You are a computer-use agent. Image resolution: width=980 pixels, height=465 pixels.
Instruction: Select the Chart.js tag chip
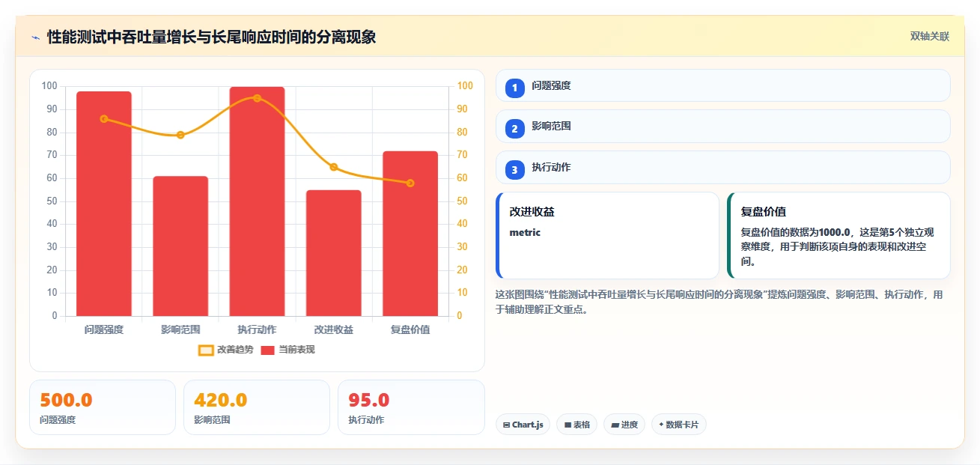coord(523,425)
